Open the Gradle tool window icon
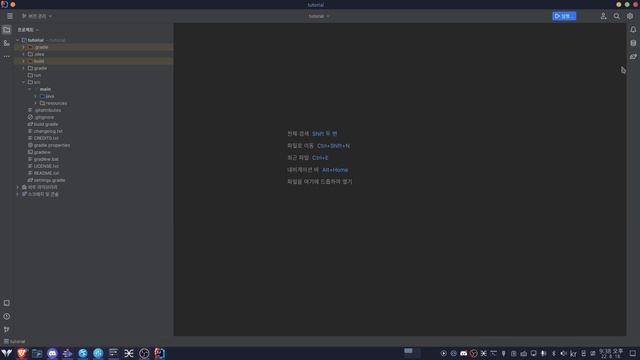The width and height of the screenshot is (640, 360). pos(633,56)
